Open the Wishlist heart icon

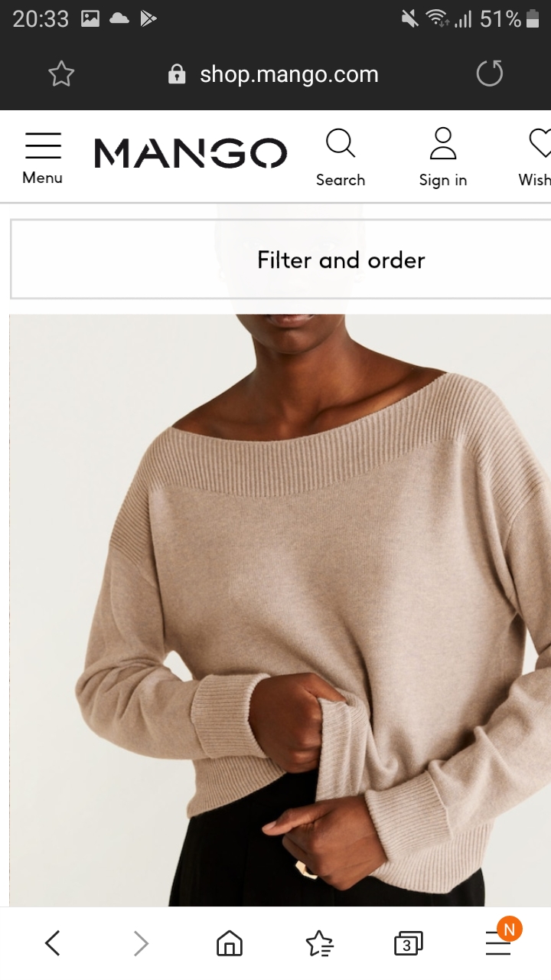(540, 143)
